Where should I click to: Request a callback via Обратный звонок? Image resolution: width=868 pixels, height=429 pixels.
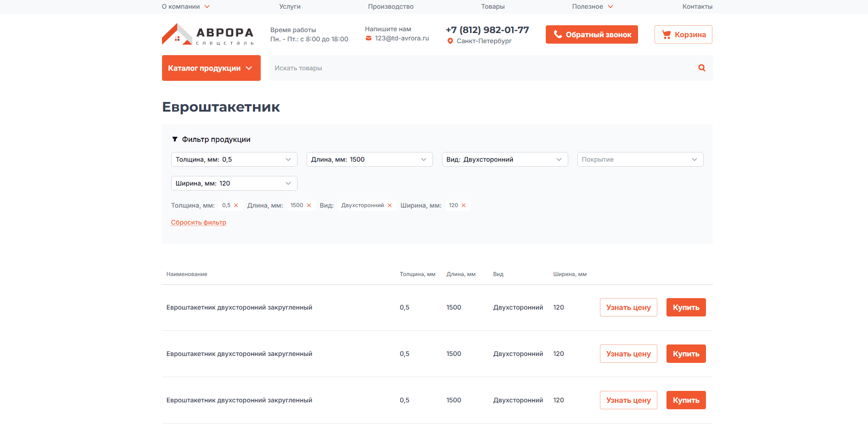pyautogui.click(x=592, y=34)
